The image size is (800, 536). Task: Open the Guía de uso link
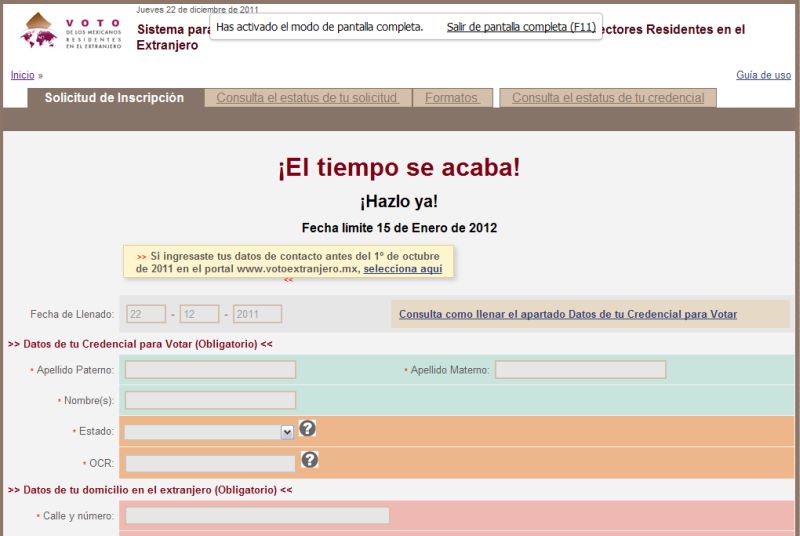[x=763, y=75]
